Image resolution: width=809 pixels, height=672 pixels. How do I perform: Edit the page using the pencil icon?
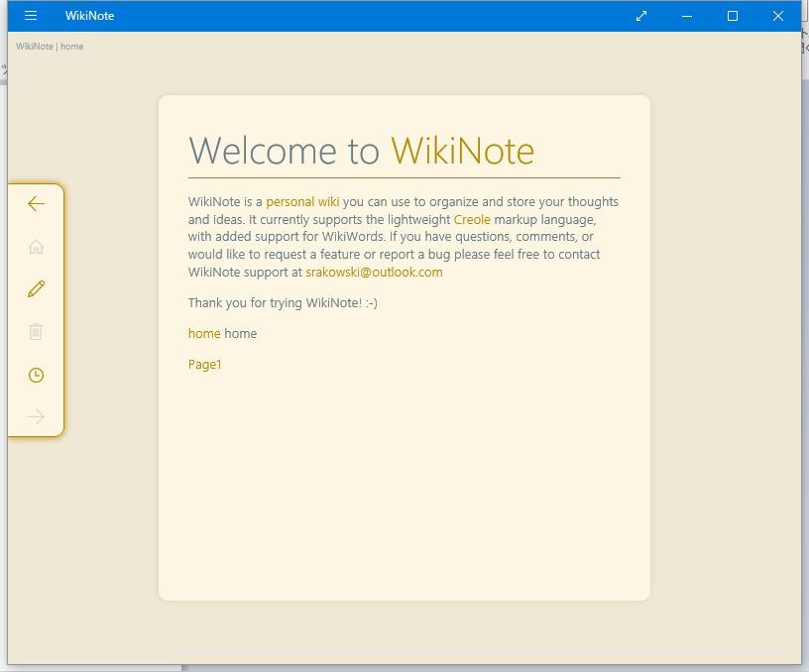[x=37, y=289]
